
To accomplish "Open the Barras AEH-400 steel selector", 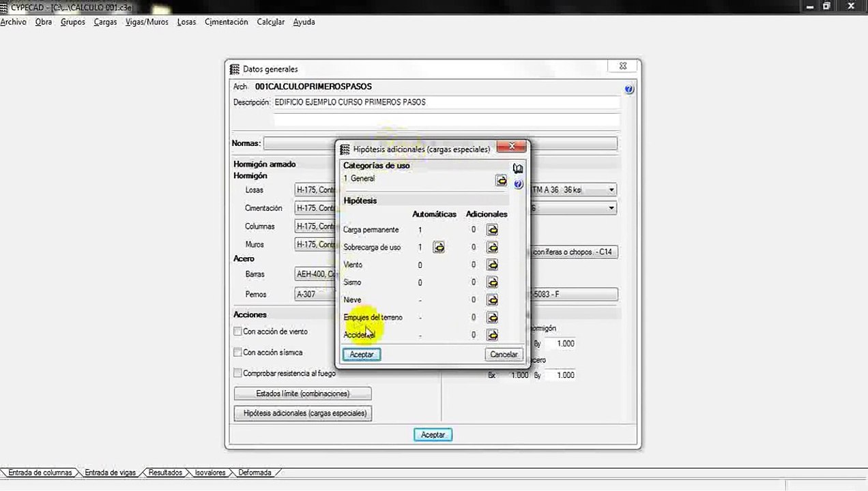I will 315,274.
